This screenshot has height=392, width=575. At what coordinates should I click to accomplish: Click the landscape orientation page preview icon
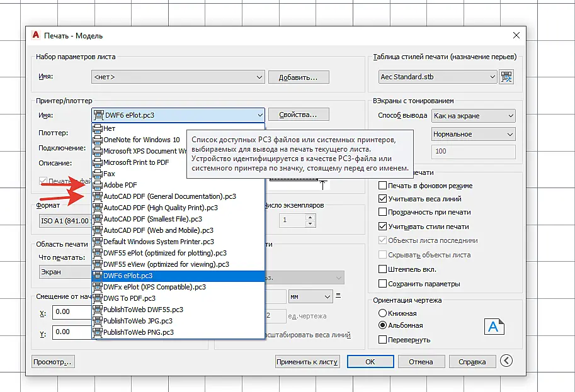[x=494, y=326]
